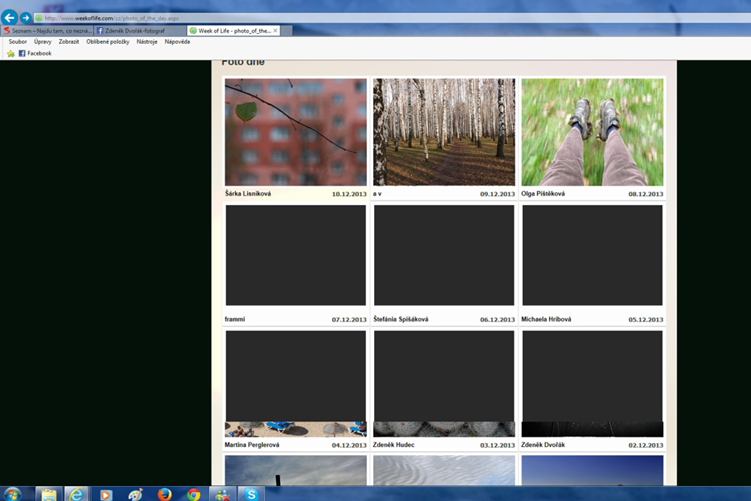The width and height of the screenshot is (751, 501).
Task: Click the author name Michaela Hríbová
Action: [x=546, y=319]
